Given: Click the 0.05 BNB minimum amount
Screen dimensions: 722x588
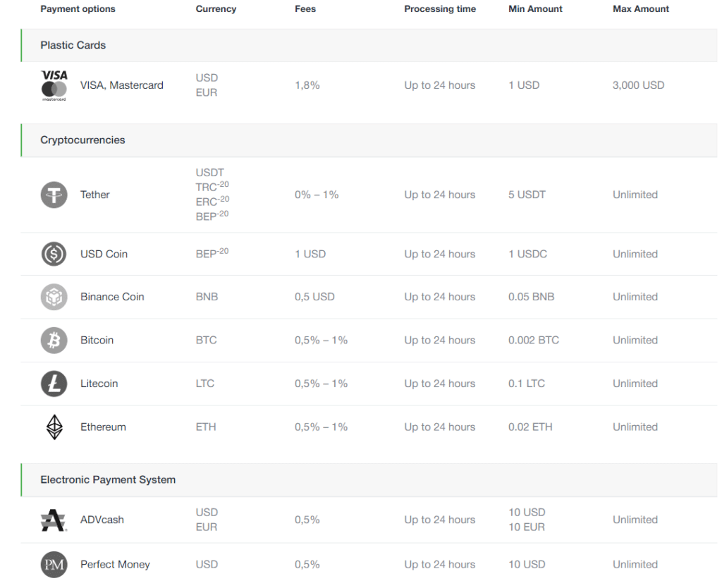Looking at the screenshot, I should pos(532,297).
